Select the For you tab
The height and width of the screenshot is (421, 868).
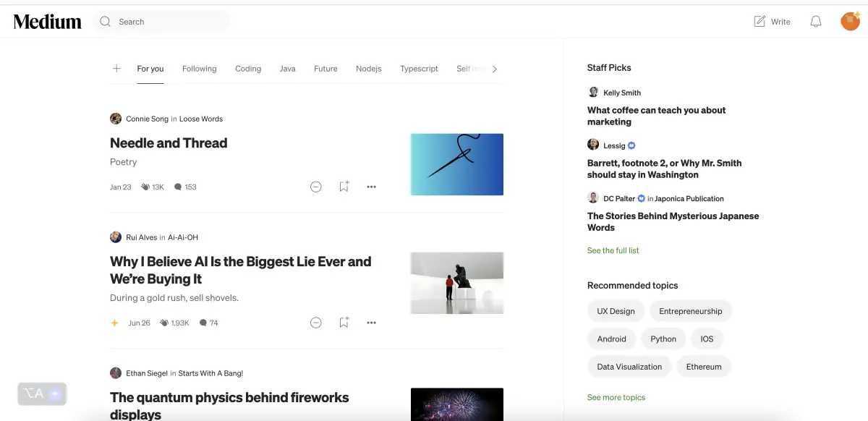click(x=150, y=69)
